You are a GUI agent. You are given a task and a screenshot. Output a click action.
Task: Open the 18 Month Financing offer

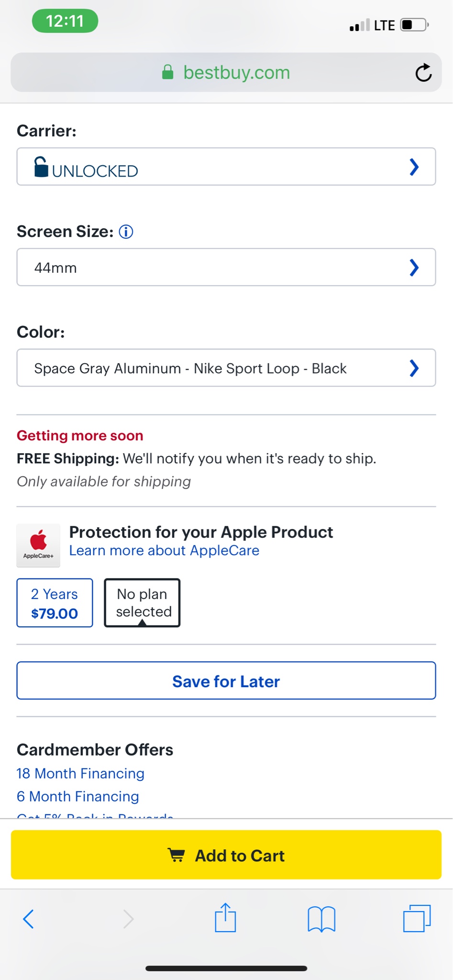pyautogui.click(x=80, y=774)
